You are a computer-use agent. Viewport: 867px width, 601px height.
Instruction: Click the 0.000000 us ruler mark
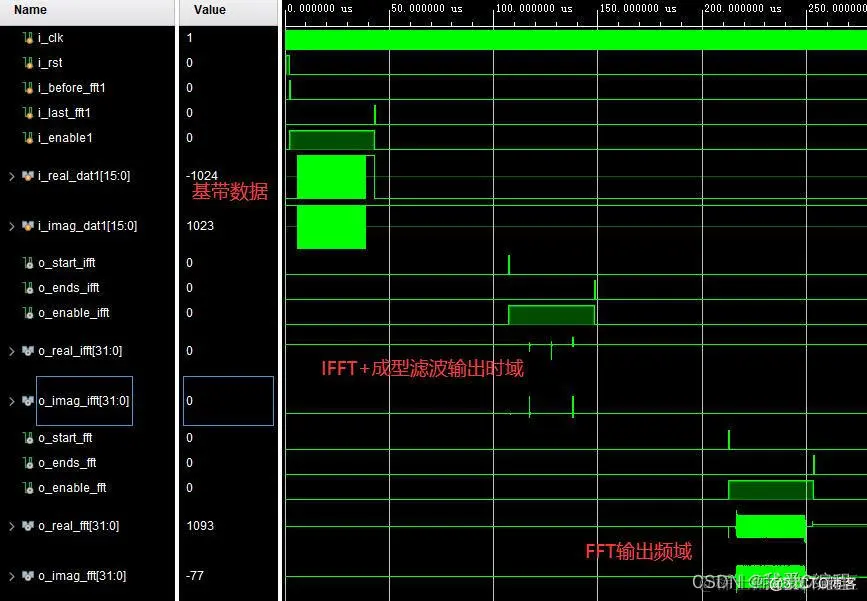320,8
